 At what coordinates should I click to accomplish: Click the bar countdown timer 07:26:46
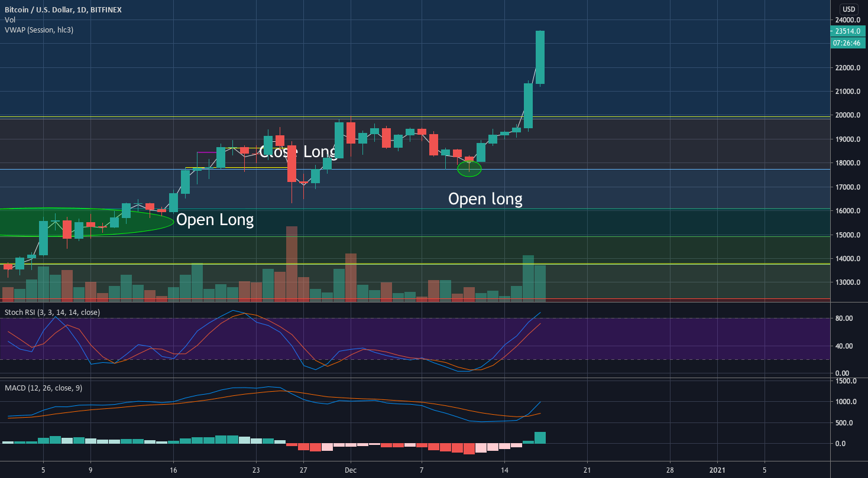tap(848, 43)
